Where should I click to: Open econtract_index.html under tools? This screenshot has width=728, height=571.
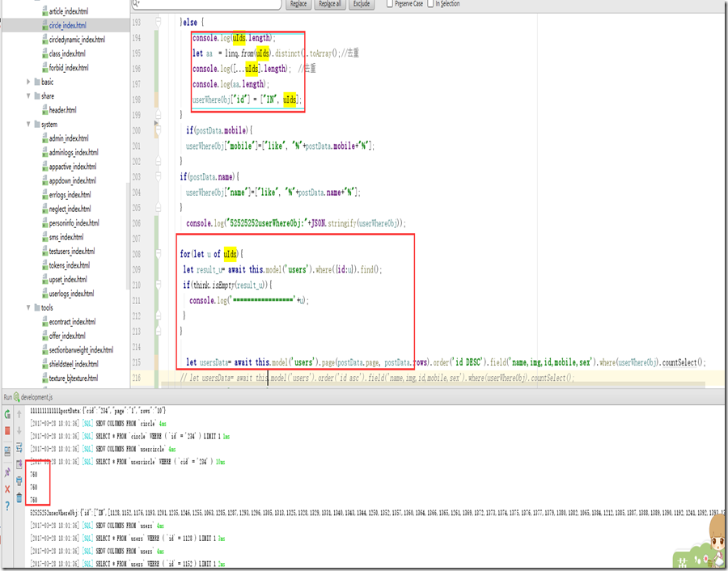[x=72, y=321]
